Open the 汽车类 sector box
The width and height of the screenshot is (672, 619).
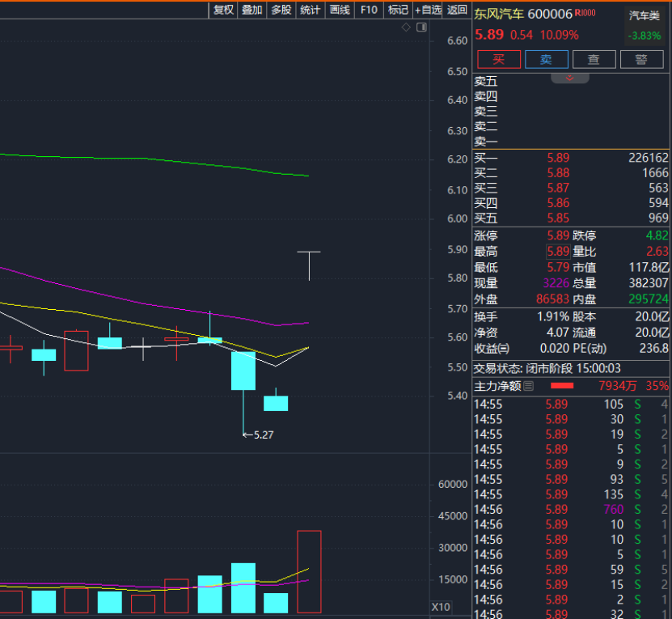pos(645,26)
